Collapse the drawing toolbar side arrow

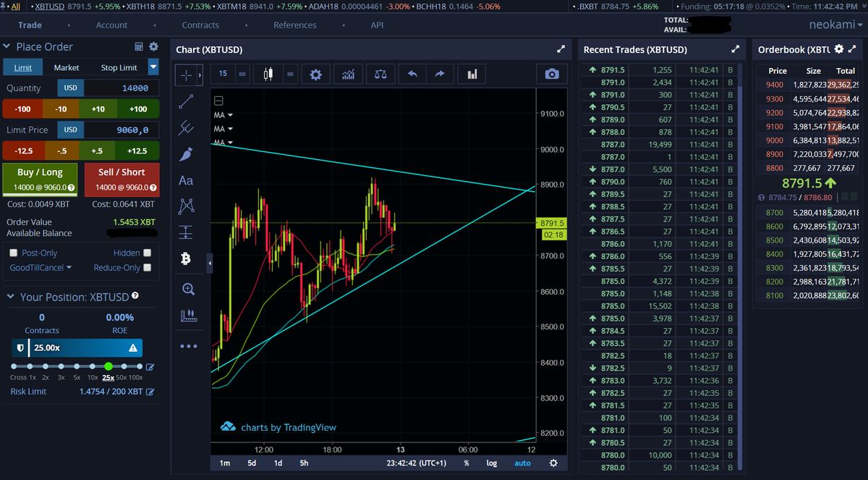point(210,262)
